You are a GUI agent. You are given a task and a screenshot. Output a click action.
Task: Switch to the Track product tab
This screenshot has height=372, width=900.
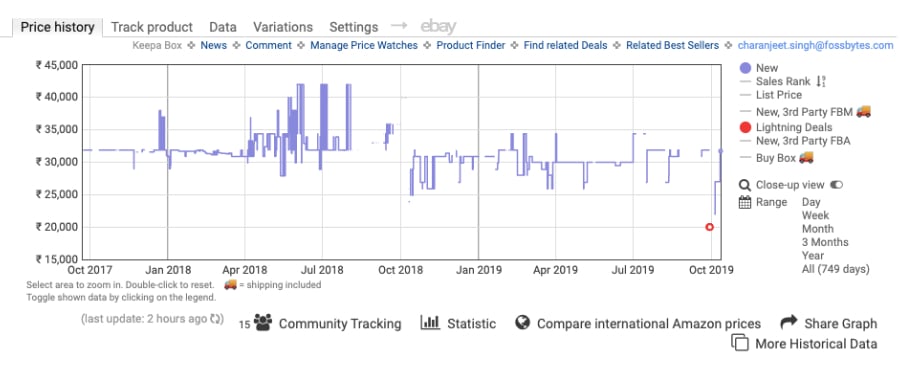(152, 27)
